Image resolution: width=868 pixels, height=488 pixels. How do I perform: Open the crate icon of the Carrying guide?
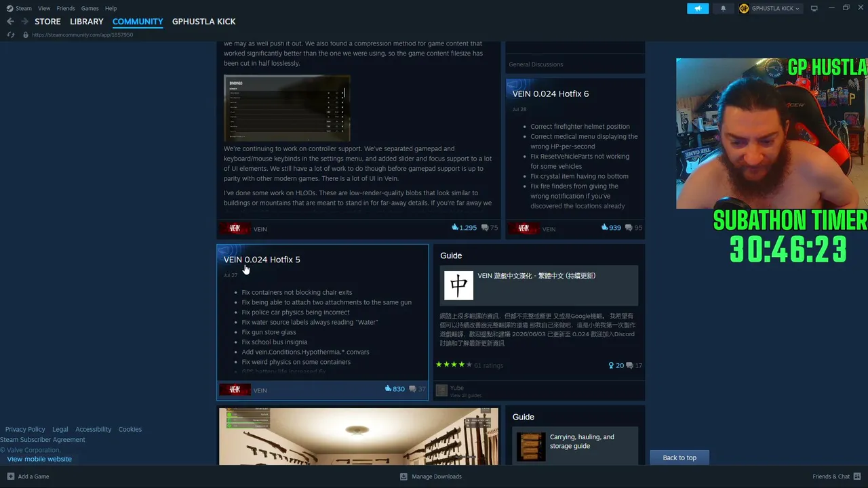pyautogui.click(x=531, y=446)
